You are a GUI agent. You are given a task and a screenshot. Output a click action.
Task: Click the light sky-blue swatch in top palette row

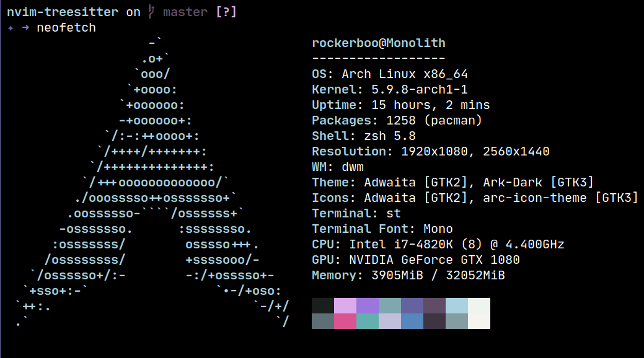pyautogui.click(x=457, y=306)
